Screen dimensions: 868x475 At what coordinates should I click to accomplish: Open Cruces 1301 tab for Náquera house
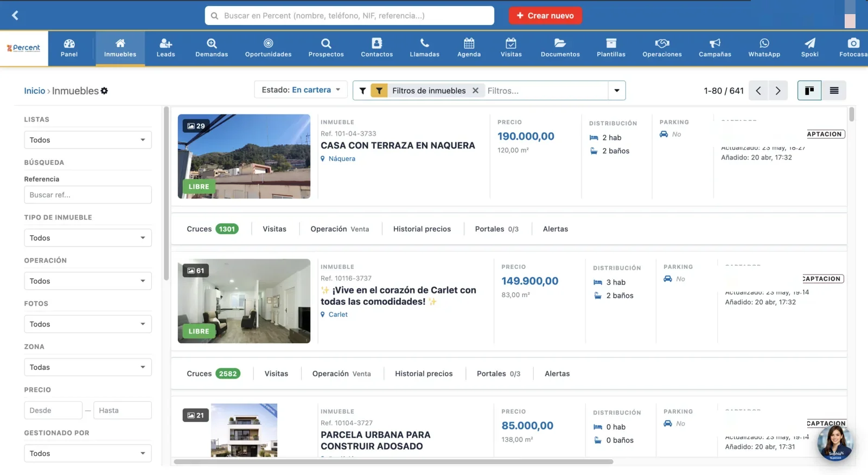(x=212, y=229)
